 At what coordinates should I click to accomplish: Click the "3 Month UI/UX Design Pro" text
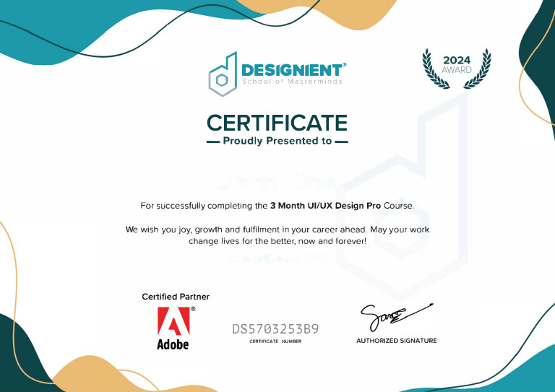click(325, 205)
